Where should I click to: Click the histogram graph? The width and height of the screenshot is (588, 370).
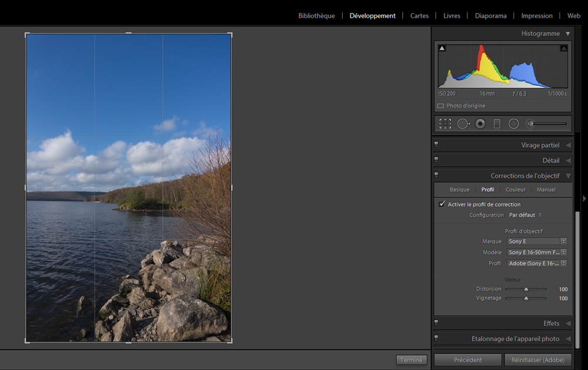pyautogui.click(x=503, y=66)
